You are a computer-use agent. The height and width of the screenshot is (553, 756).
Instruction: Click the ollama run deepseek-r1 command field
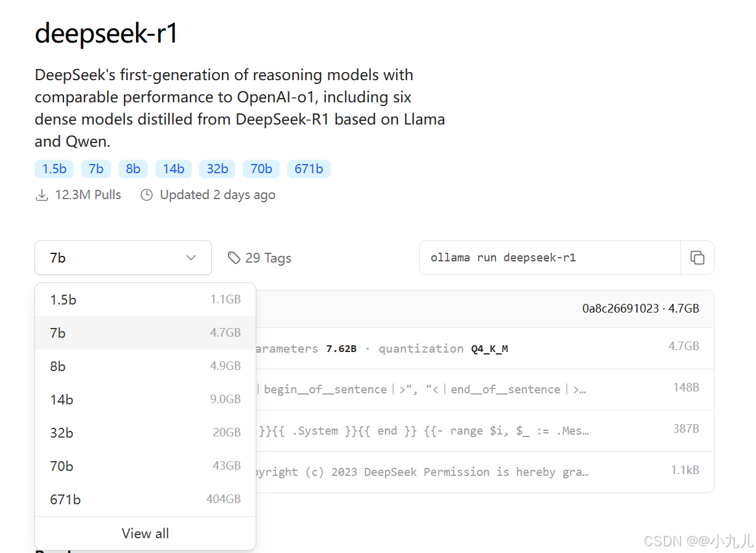click(x=550, y=258)
